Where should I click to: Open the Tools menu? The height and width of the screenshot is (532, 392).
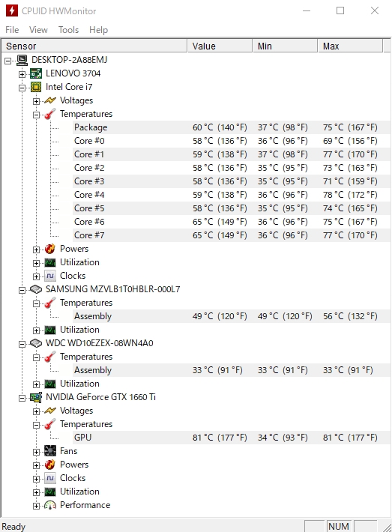coord(68,30)
